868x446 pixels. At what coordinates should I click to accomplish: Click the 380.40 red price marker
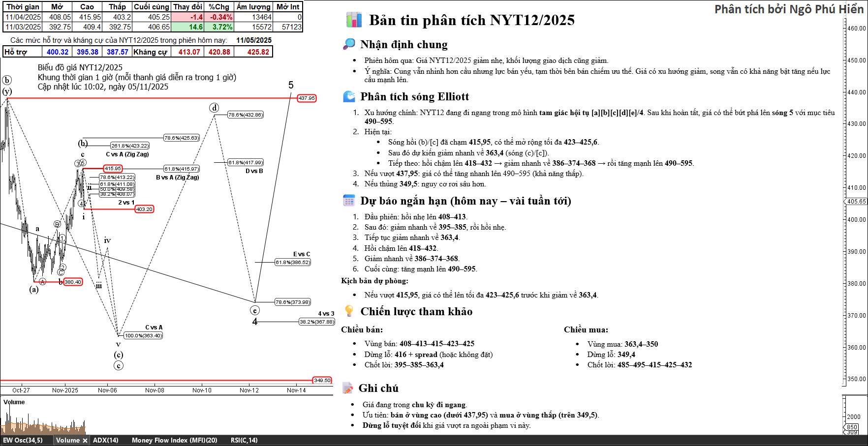click(x=73, y=282)
